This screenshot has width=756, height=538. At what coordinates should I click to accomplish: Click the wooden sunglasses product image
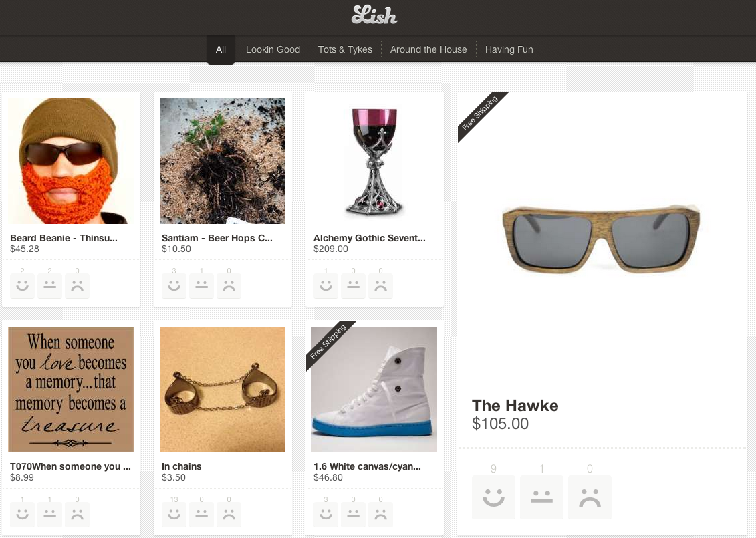pos(601,238)
